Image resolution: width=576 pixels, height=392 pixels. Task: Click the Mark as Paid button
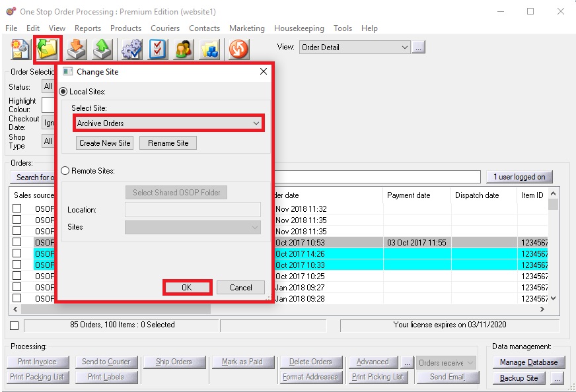[242, 362]
